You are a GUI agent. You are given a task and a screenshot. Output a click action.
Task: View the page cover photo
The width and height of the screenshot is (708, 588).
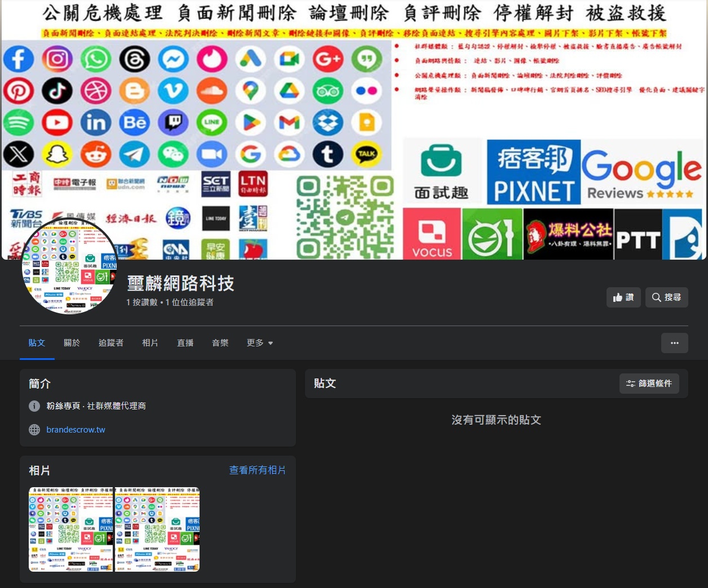[354, 130]
